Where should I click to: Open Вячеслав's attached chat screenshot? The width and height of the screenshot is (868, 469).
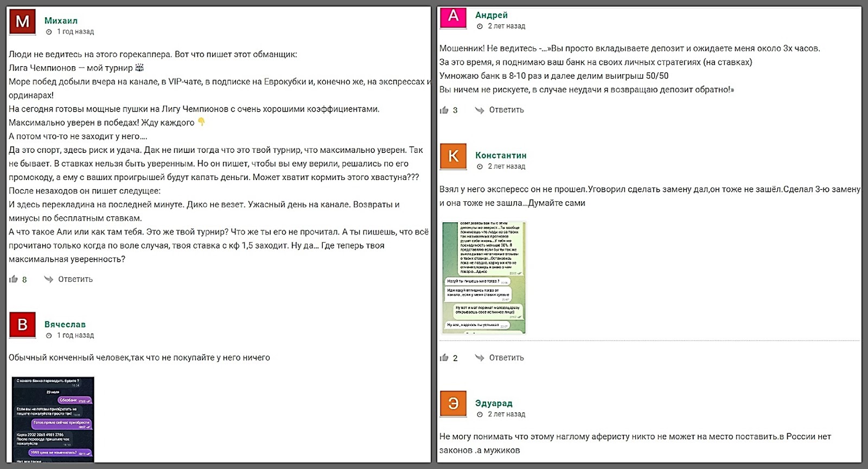[53, 419]
